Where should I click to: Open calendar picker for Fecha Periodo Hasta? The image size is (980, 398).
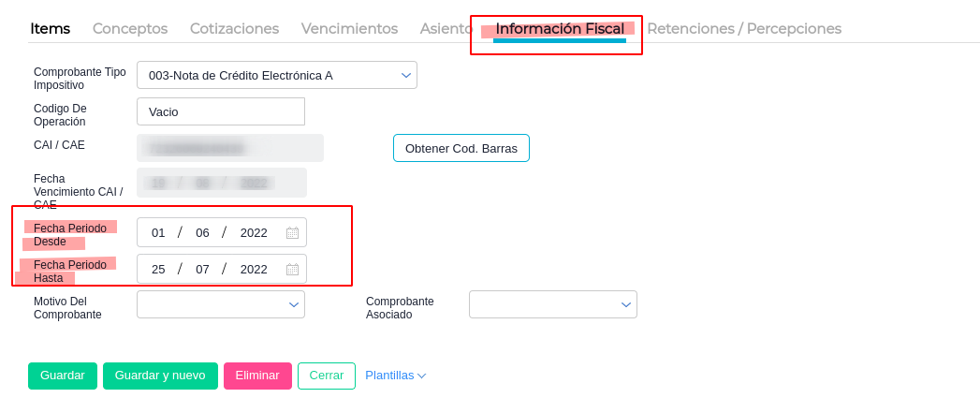coord(292,270)
